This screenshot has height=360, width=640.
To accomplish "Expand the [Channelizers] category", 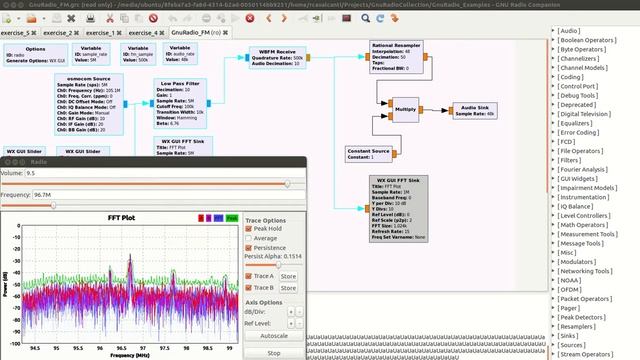I will pos(553,58).
